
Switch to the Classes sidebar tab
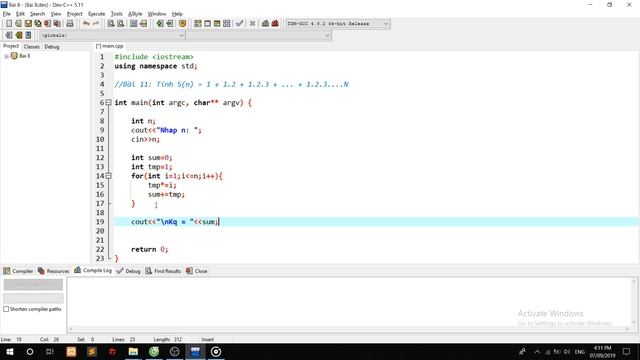(x=32, y=47)
